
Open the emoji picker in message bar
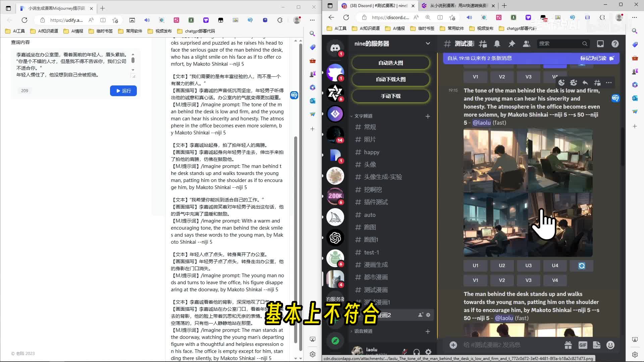[x=610, y=345]
